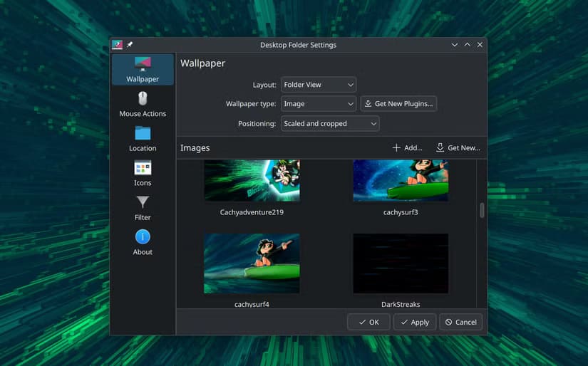The width and height of the screenshot is (588, 366).
Task: Select the DarkStreaks wallpaper
Action: click(401, 263)
